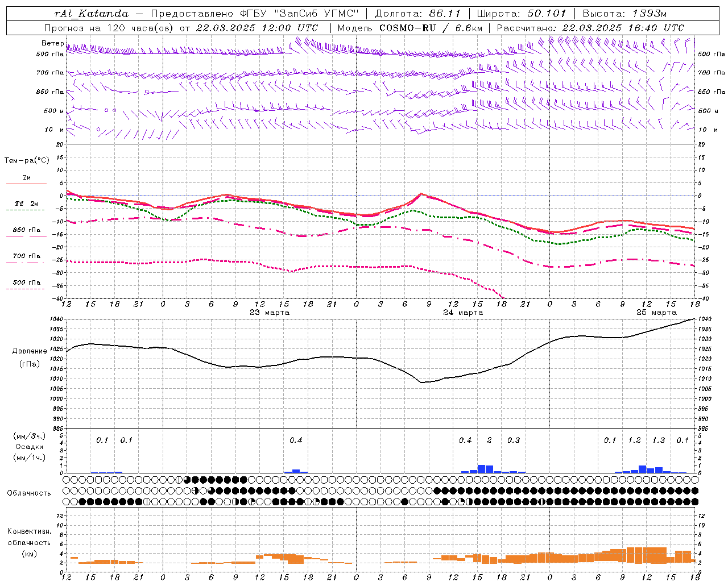728x582 pixels.
Task: Click the '850 гПа' temperature legend entry
Action: pyautogui.click(x=27, y=230)
